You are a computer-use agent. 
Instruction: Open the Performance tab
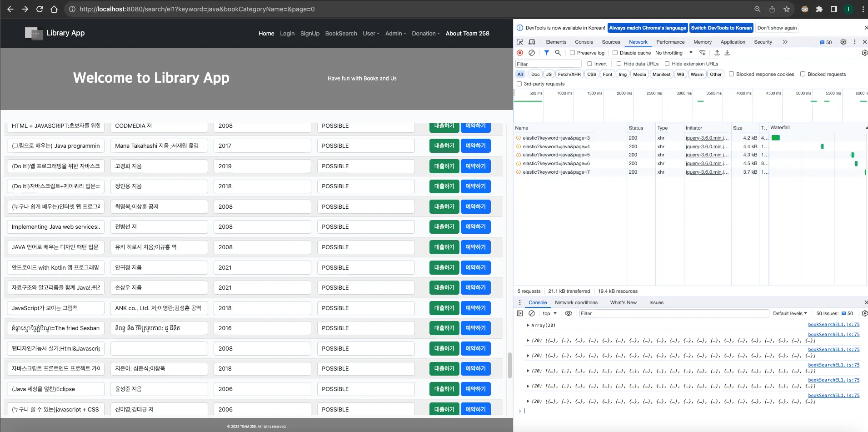point(670,42)
